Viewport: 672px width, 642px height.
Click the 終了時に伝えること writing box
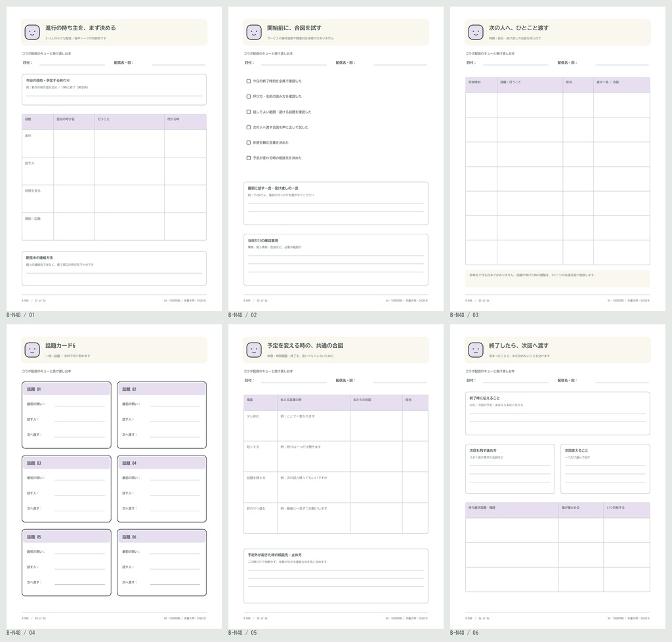[558, 414]
